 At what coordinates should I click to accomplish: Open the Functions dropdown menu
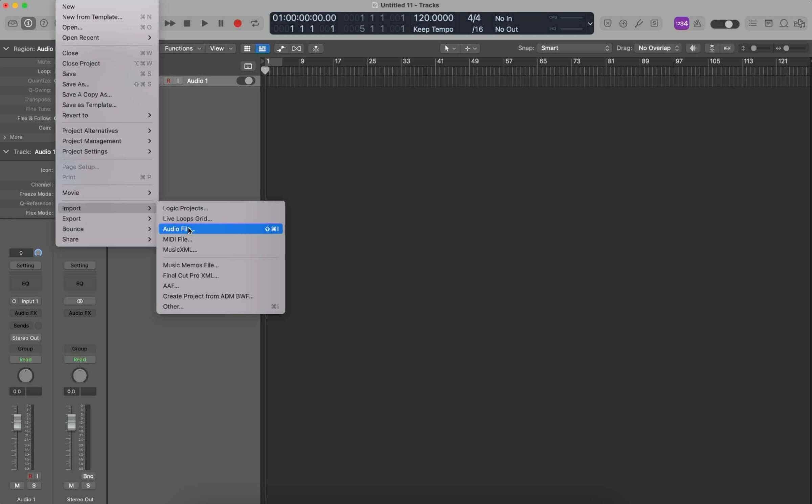pos(182,48)
